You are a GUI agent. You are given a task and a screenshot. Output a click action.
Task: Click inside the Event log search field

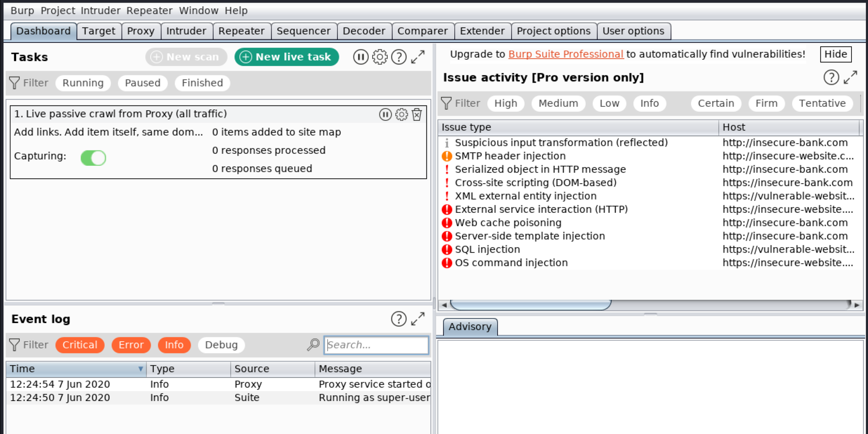click(x=376, y=345)
